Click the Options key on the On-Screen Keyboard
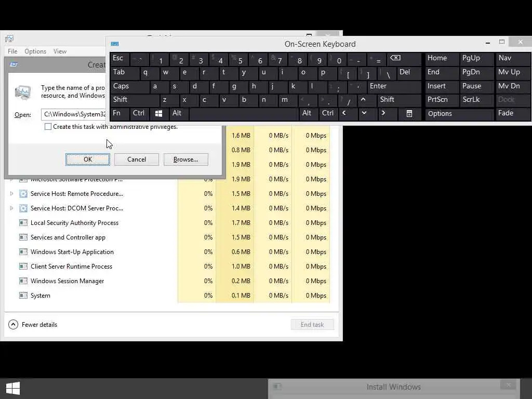Image resolution: width=532 pixels, height=399 pixels. point(459,114)
